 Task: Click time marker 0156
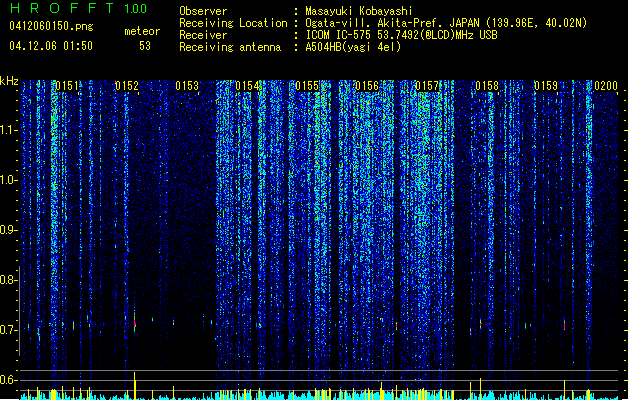click(x=367, y=86)
